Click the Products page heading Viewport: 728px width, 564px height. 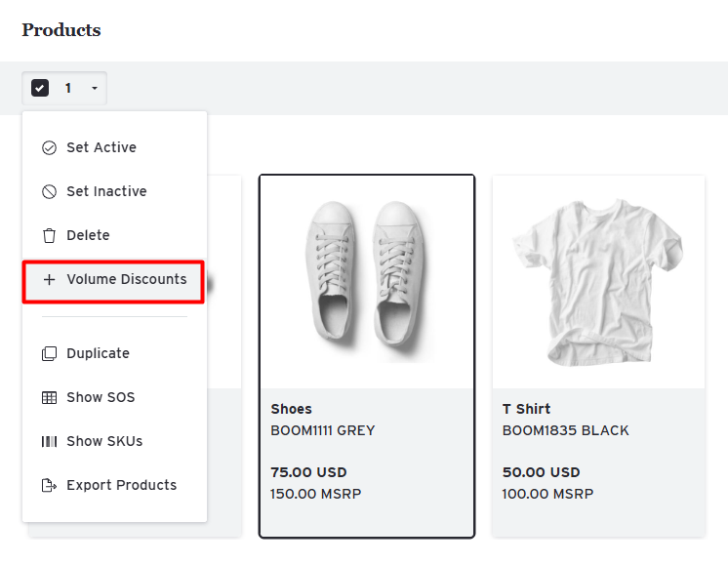[61, 30]
